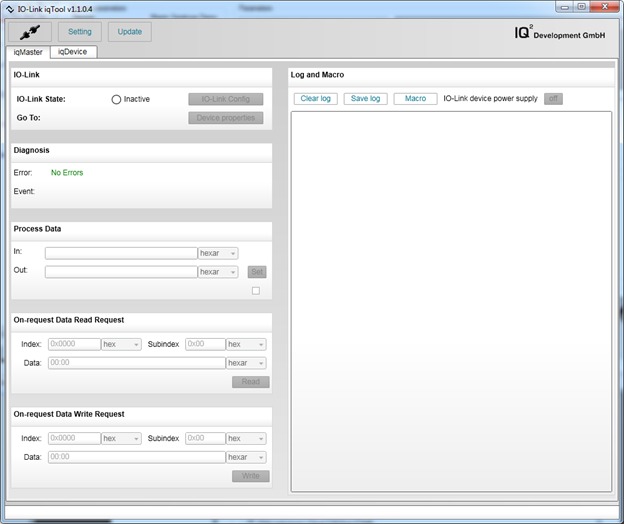This screenshot has width=624, height=524.
Task: Open the Macro button
Action: pyautogui.click(x=415, y=99)
